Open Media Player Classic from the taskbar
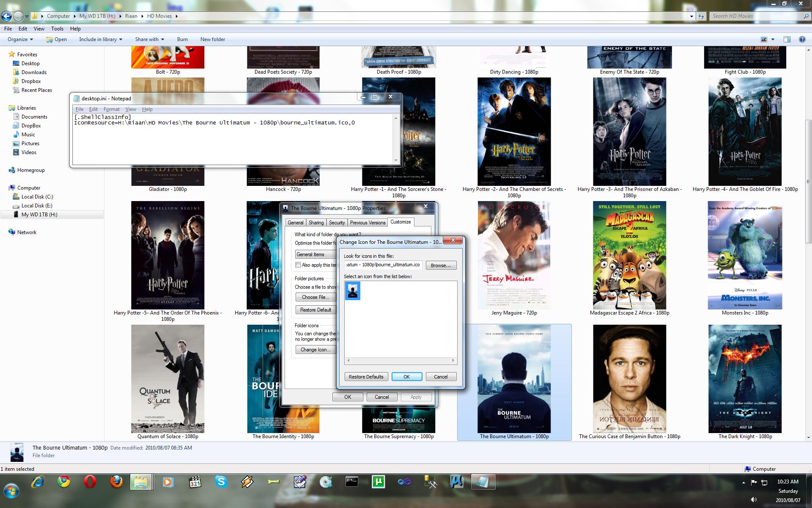 pyautogui.click(x=195, y=482)
